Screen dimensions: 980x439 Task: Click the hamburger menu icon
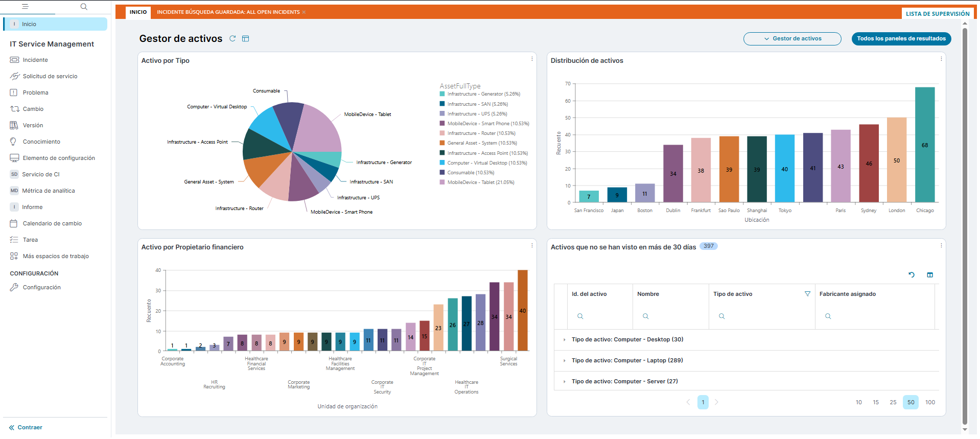pyautogui.click(x=25, y=7)
